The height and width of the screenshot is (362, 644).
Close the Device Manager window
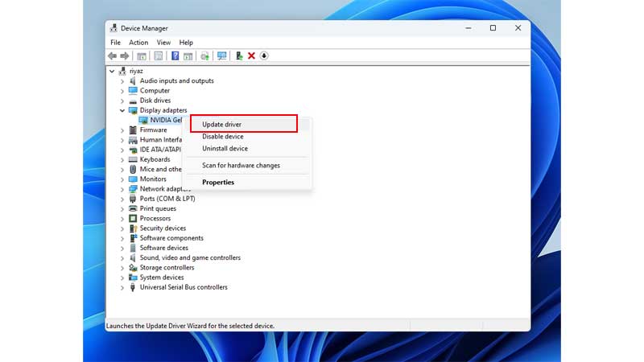(518, 28)
